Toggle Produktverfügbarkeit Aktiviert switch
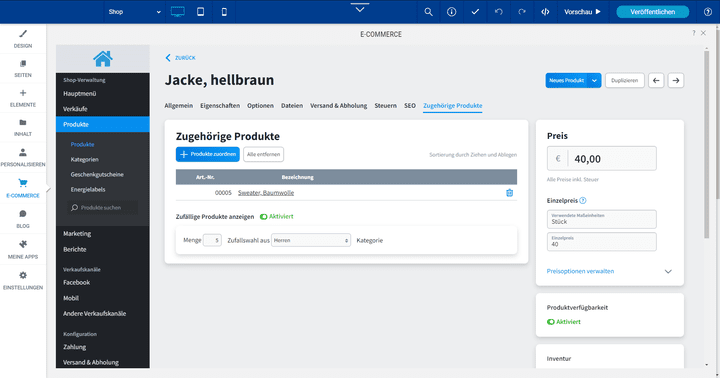720x378 pixels. pos(551,322)
